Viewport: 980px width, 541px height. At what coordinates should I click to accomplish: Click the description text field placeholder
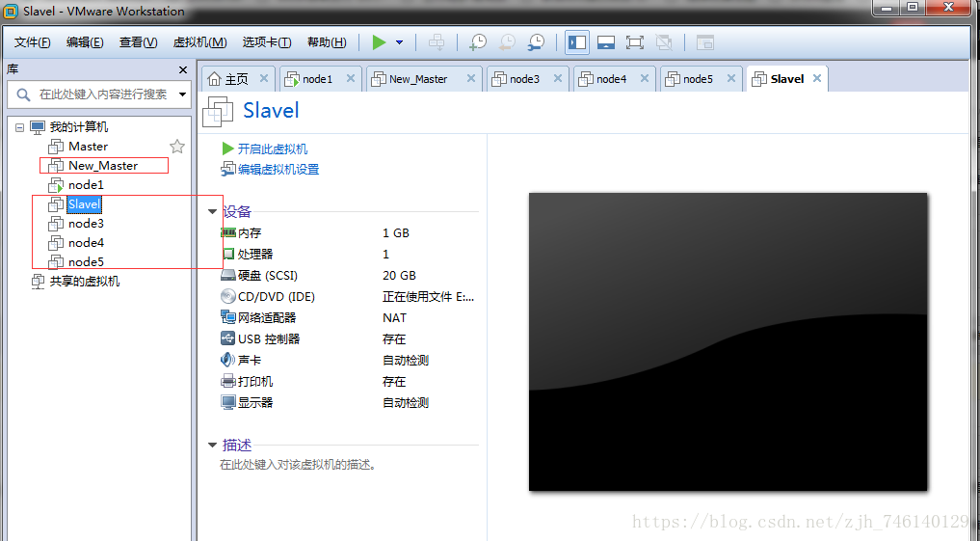pos(298,466)
